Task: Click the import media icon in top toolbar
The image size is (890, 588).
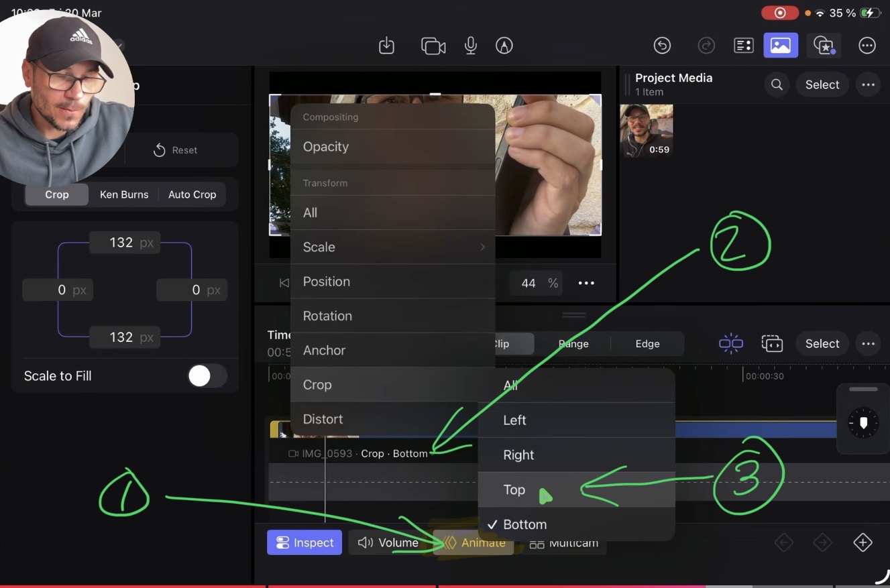Action: pyautogui.click(x=386, y=46)
